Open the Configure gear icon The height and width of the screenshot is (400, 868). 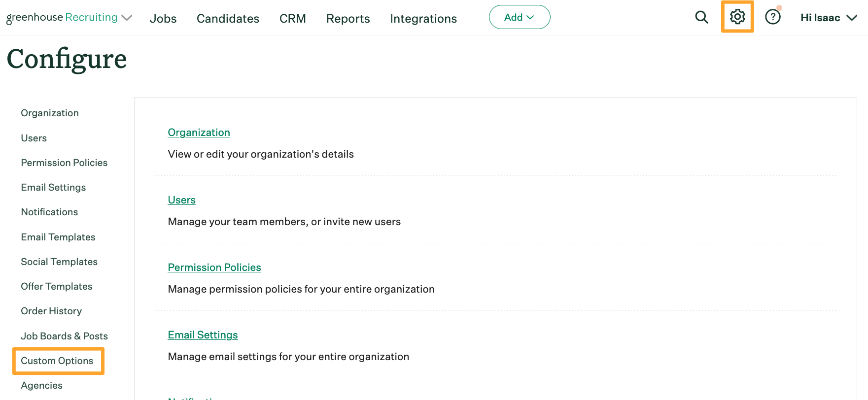click(737, 17)
